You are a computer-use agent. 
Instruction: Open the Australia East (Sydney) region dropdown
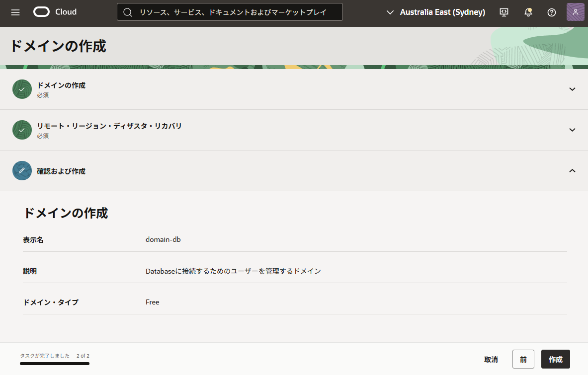pos(436,12)
